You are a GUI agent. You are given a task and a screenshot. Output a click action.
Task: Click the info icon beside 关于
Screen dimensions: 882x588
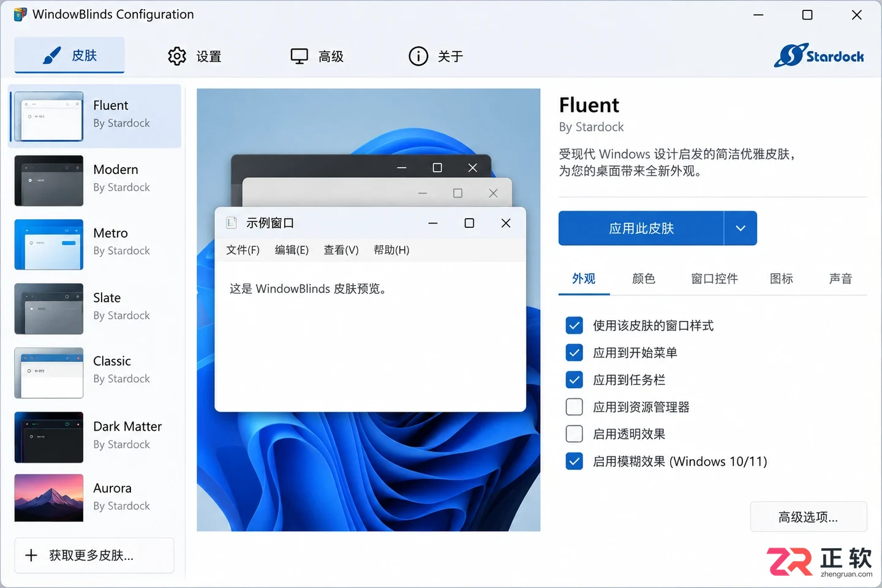pos(418,56)
